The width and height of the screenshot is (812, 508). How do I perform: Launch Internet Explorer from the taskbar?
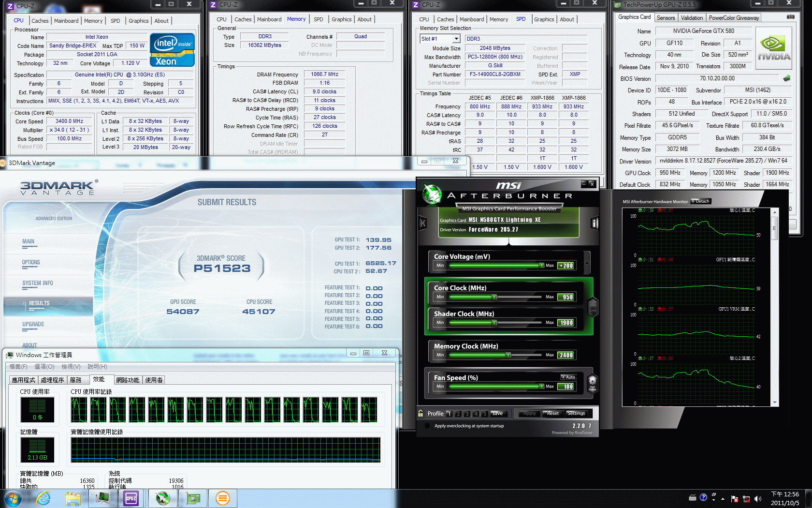pos(43,498)
